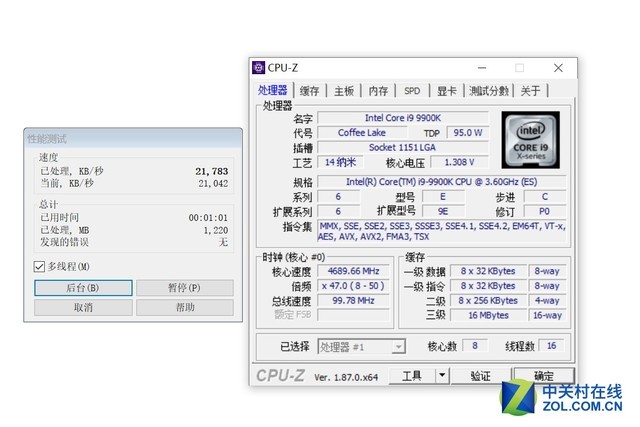The image size is (640, 427).
Task: Toggle the 多线程(M) checkbox
Action: point(39,267)
